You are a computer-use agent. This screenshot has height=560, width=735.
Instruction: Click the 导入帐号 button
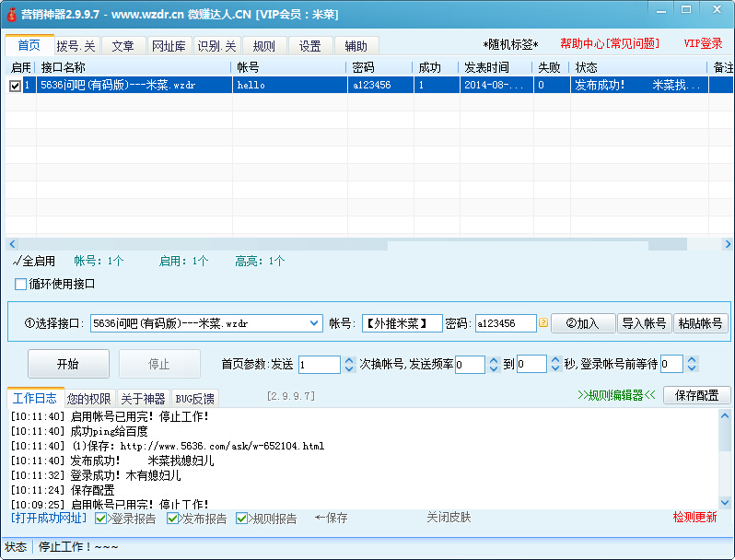644,323
